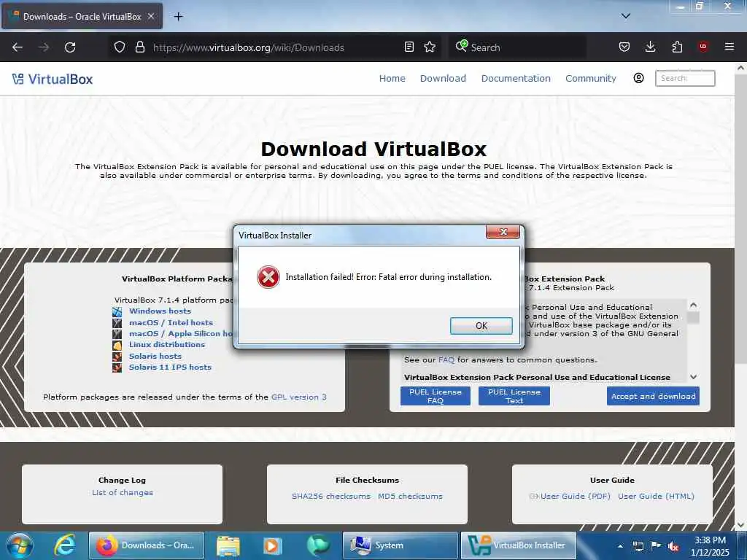Click the Accept and download button
747x560 pixels.
coord(653,396)
